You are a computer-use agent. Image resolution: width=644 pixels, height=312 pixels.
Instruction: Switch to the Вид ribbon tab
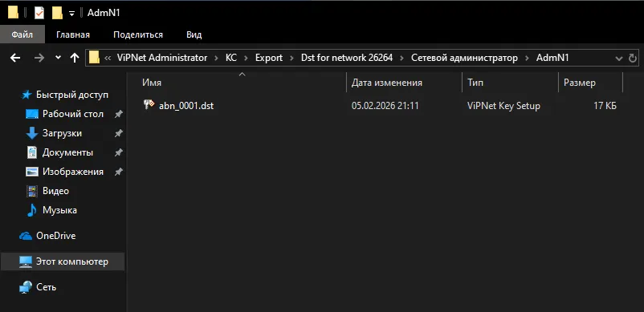pos(194,34)
